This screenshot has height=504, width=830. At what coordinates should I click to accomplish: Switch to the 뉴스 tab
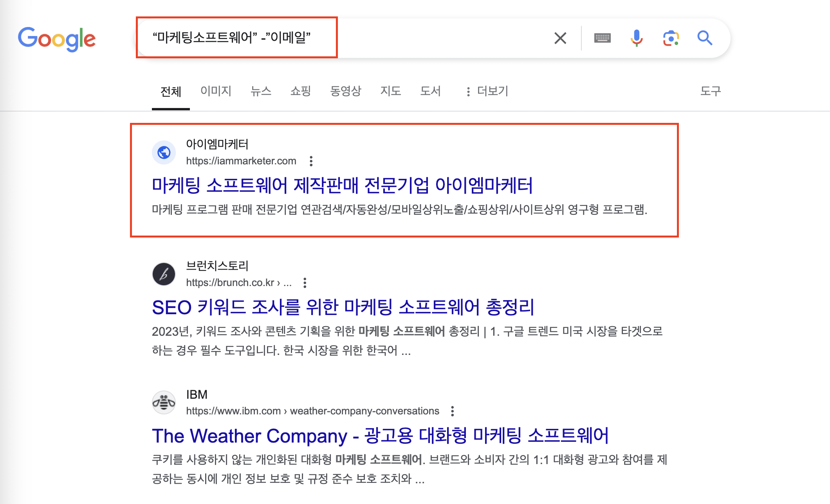(261, 91)
